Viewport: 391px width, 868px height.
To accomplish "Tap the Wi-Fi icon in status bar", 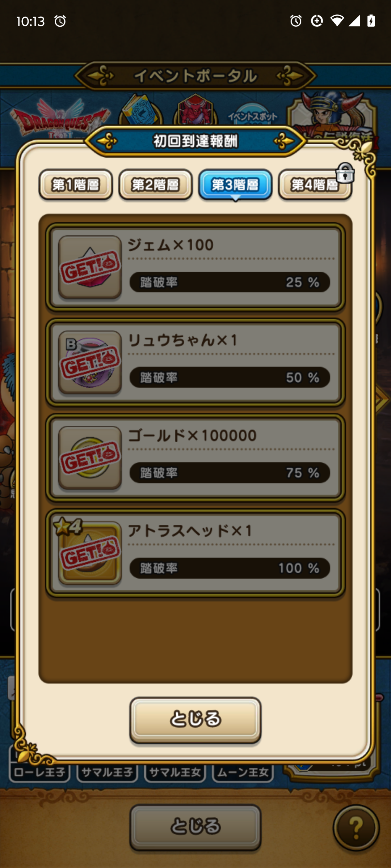I will [x=337, y=21].
